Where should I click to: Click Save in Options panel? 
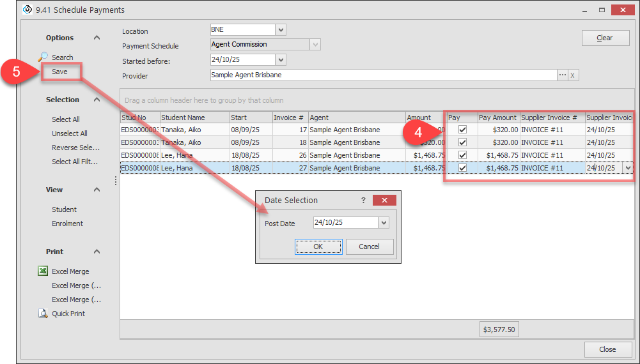click(x=59, y=72)
